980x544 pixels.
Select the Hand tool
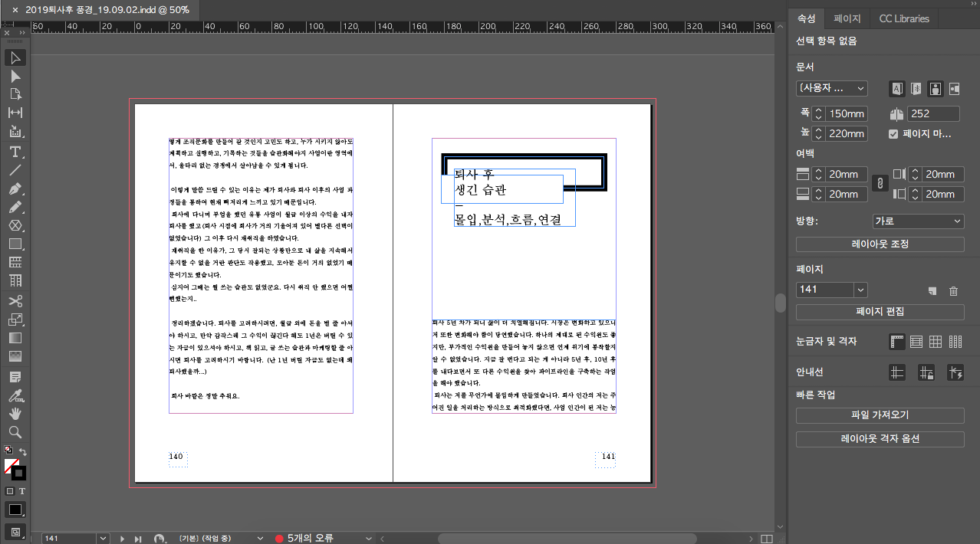point(15,412)
